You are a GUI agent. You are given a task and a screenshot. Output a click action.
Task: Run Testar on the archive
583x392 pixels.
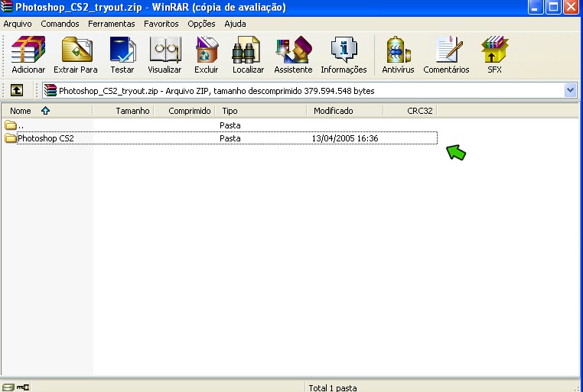click(x=122, y=55)
